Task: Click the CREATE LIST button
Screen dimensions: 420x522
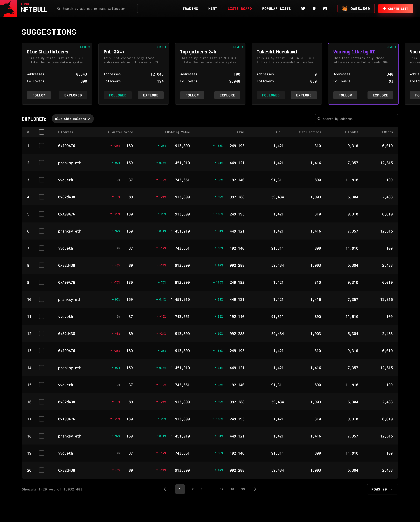Action: pyautogui.click(x=395, y=8)
